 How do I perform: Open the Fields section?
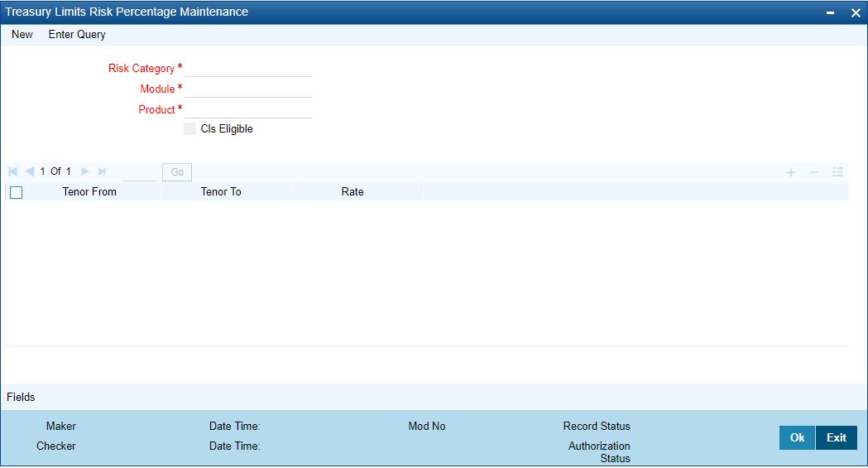(x=21, y=397)
